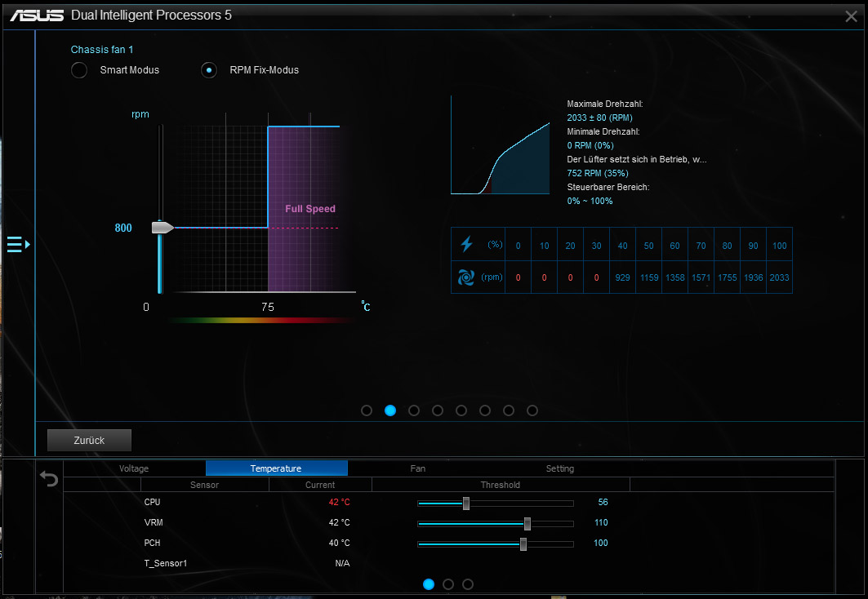Click the Sensor column header

point(204,485)
